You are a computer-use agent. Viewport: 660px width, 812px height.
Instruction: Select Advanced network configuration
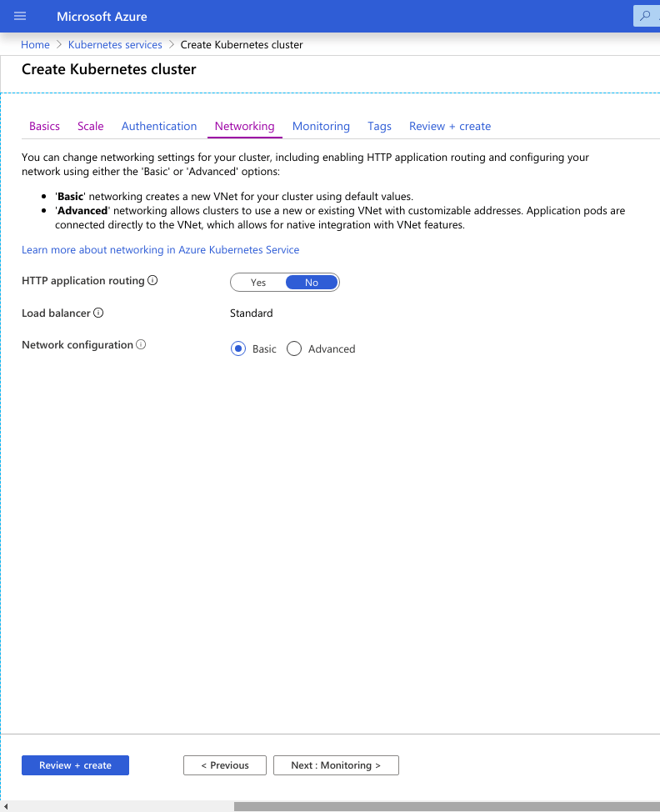tap(294, 349)
